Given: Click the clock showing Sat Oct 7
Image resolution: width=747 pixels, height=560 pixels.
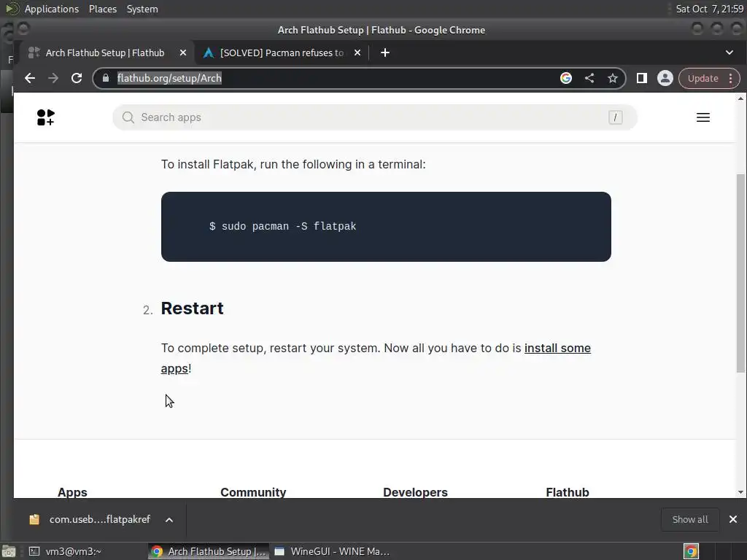Looking at the screenshot, I should coord(709,9).
